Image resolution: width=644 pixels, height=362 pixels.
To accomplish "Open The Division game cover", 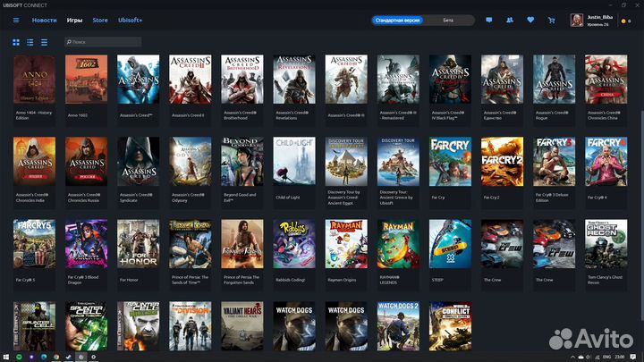I will pos(191,326).
